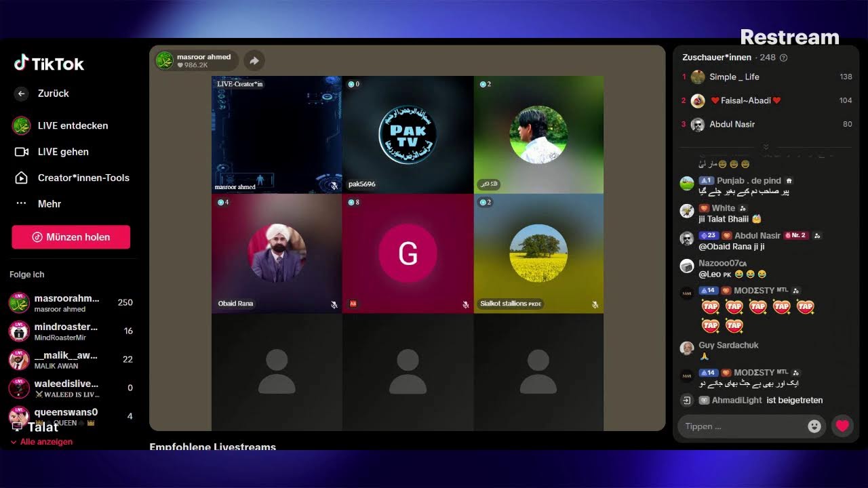
Task: Click the Sialkot stallions tree-field avatar
Action: coord(538,253)
